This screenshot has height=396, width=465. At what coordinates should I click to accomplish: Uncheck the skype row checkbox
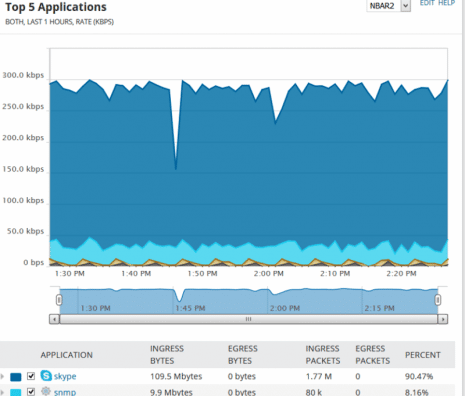tap(31, 376)
